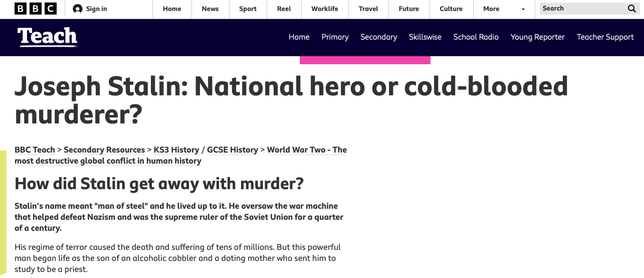The height and width of the screenshot is (278, 644).
Task: Click the Teach logo
Action: pos(48,37)
